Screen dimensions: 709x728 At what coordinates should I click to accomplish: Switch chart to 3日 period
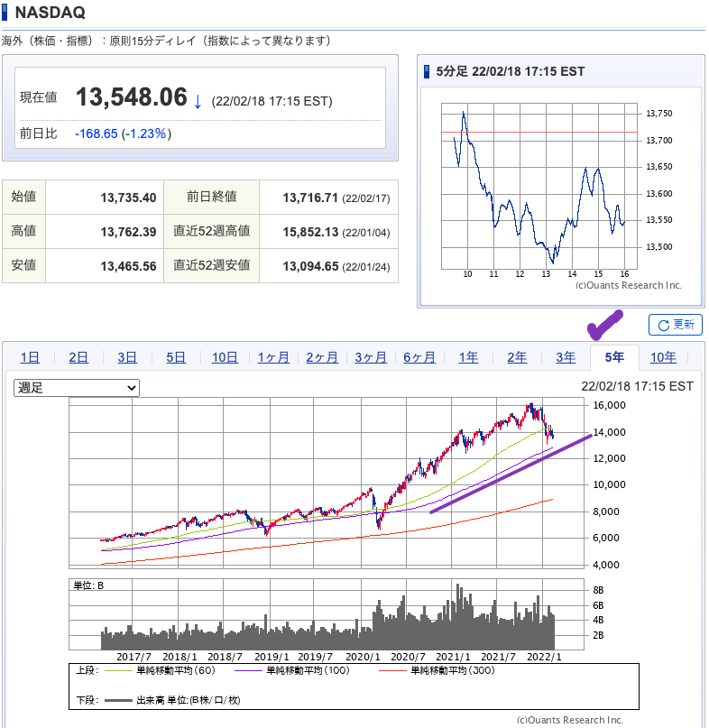[x=127, y=357]
